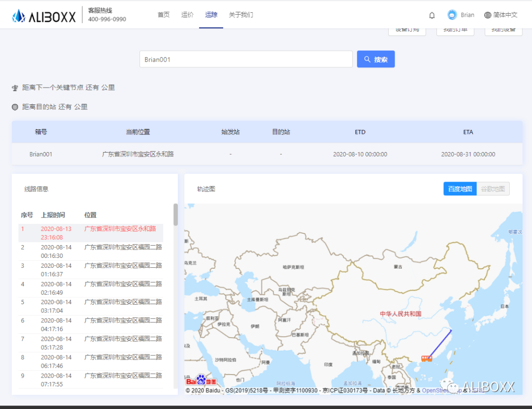
Task: Focus the search field containing Brian001
Action: (246, 60)
